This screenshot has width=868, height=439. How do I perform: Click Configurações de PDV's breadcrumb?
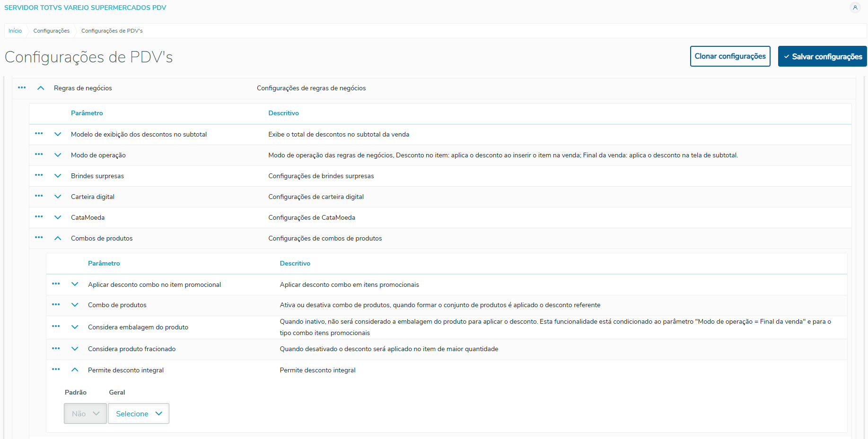(x=112, y=31)
